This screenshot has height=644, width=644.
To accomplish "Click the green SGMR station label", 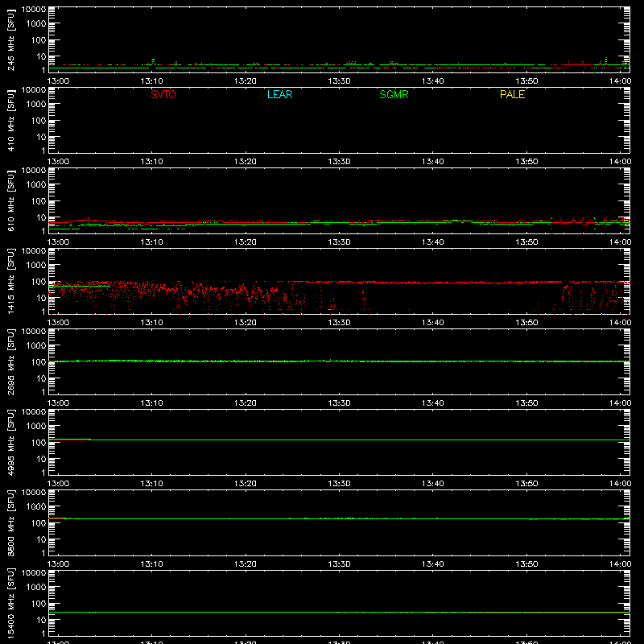I will tap(394, 94).
